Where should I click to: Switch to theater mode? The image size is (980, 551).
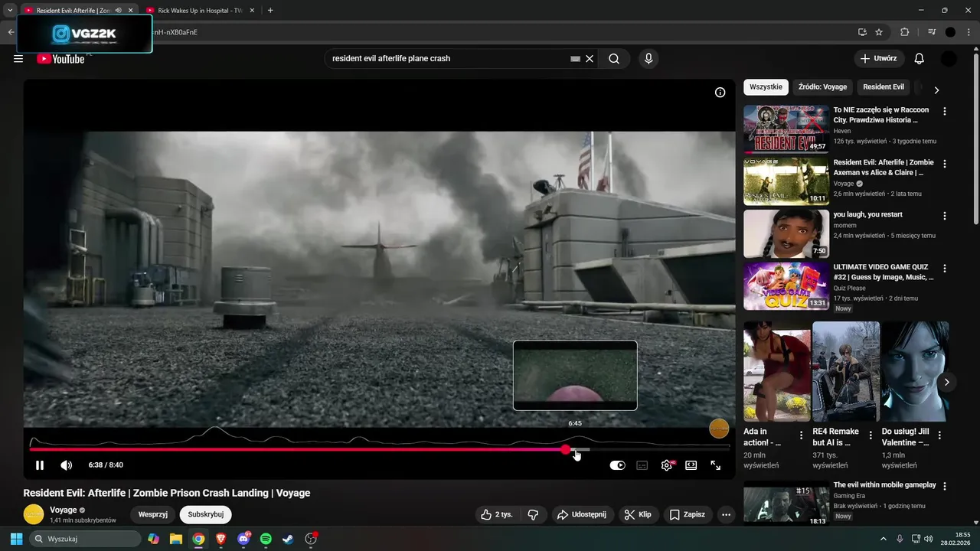click(691, 465)
